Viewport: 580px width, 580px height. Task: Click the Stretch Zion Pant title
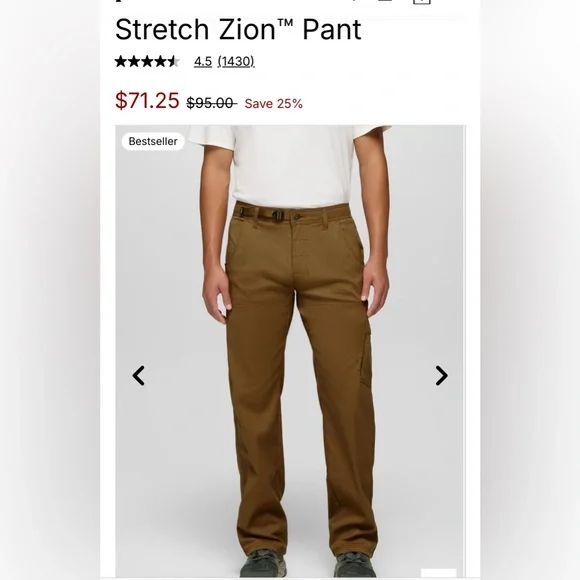238,29
